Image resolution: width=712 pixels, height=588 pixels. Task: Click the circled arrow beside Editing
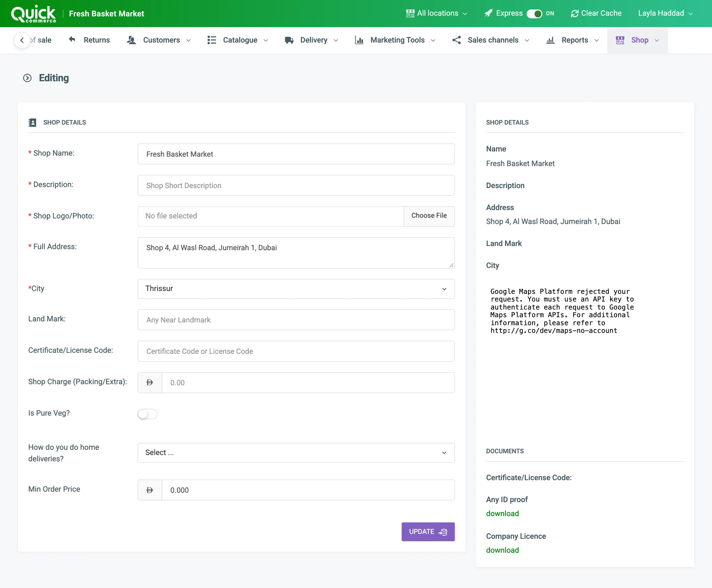tap(27, 78)
